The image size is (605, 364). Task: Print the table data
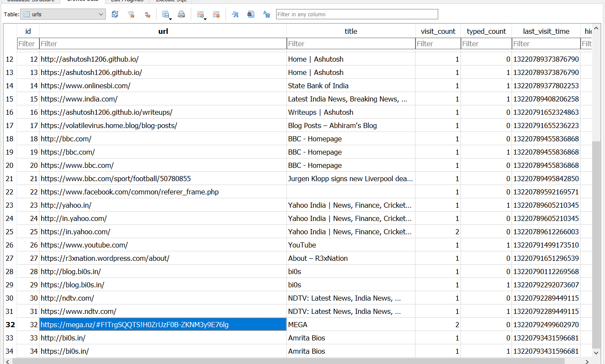181,14
